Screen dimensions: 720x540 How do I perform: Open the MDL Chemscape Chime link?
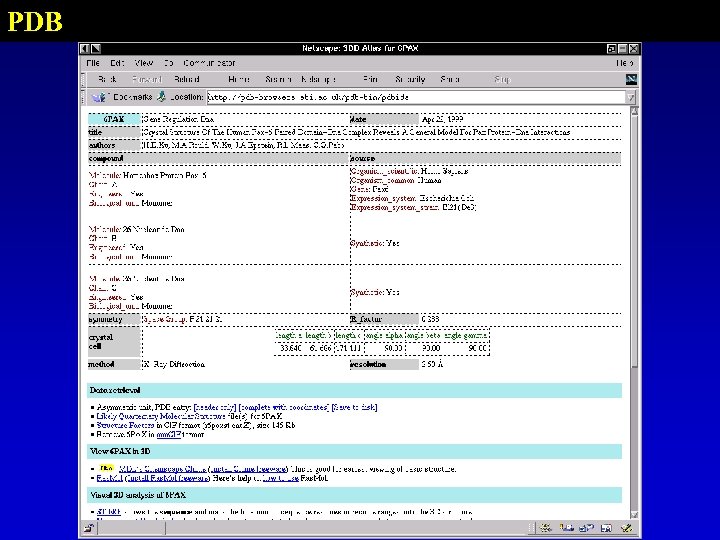point(162,469)
